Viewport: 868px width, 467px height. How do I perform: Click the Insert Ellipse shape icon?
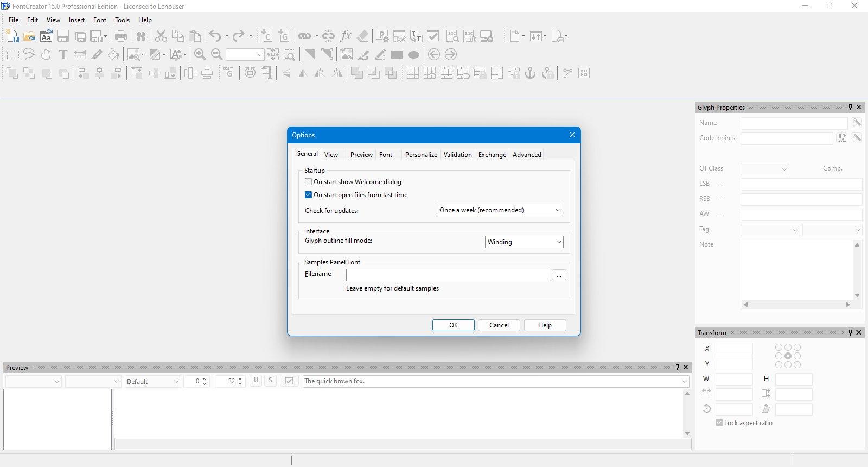(x=413, y=55)
